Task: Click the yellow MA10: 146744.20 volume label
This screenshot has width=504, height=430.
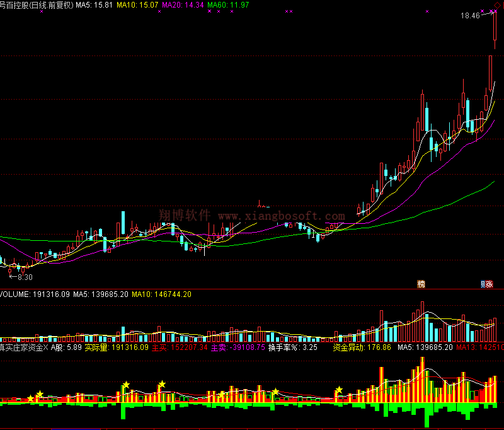Action: [x=162, y=294]
